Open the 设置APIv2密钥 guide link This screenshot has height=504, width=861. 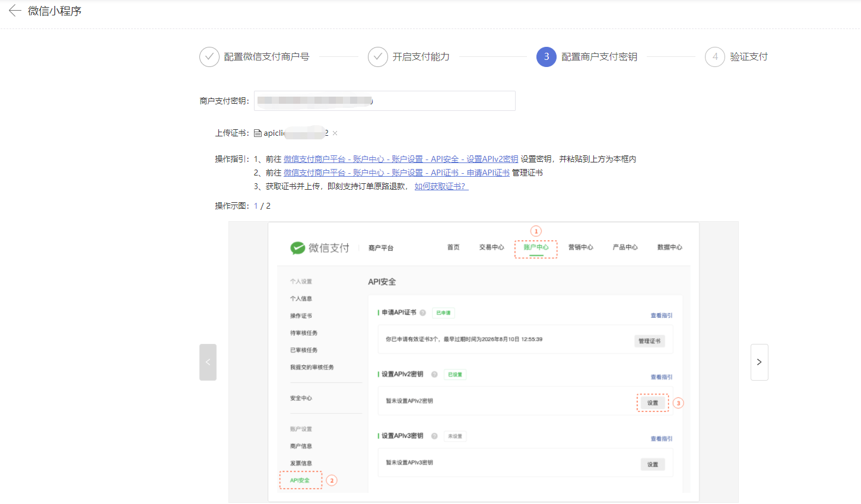click(x=401, y=159)
